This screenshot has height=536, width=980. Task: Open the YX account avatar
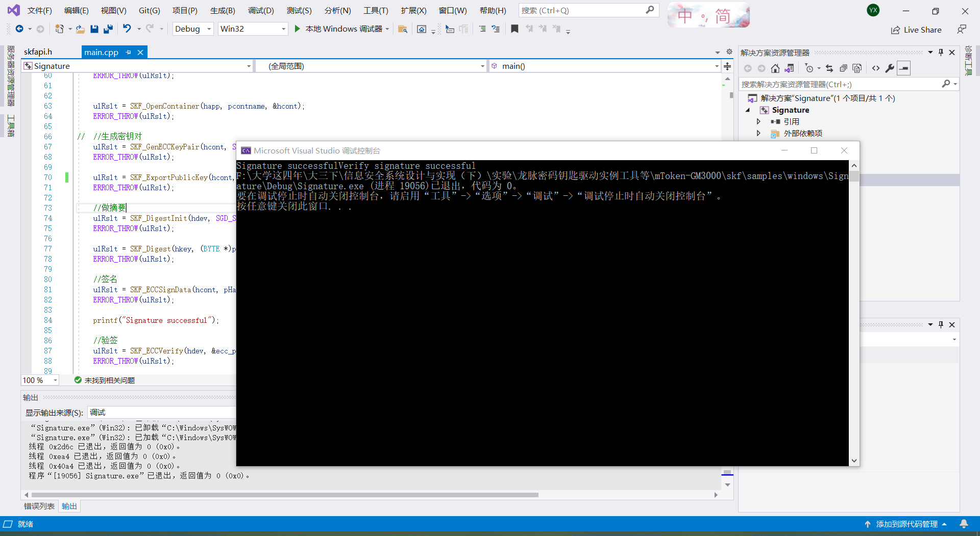pos(873,10)
